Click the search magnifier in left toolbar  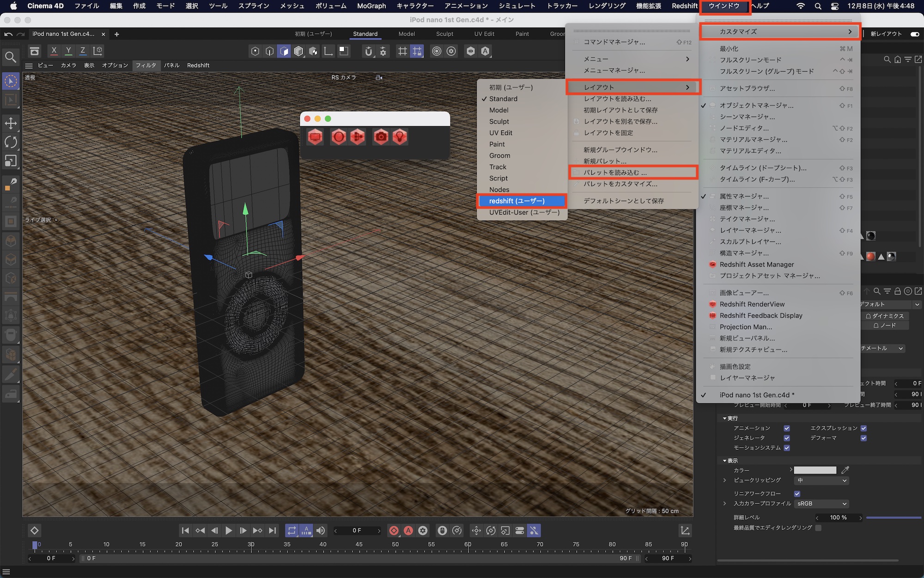(11, 57)
